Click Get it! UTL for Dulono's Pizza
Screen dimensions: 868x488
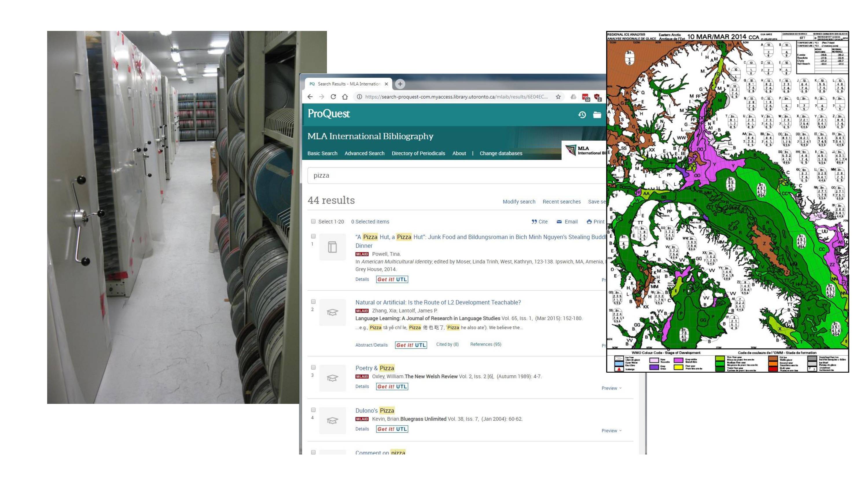392,429
